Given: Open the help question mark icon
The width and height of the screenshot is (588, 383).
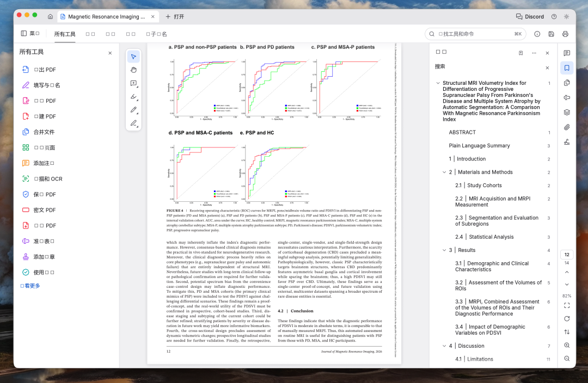Looking at the screenshot, I should 554,16.
